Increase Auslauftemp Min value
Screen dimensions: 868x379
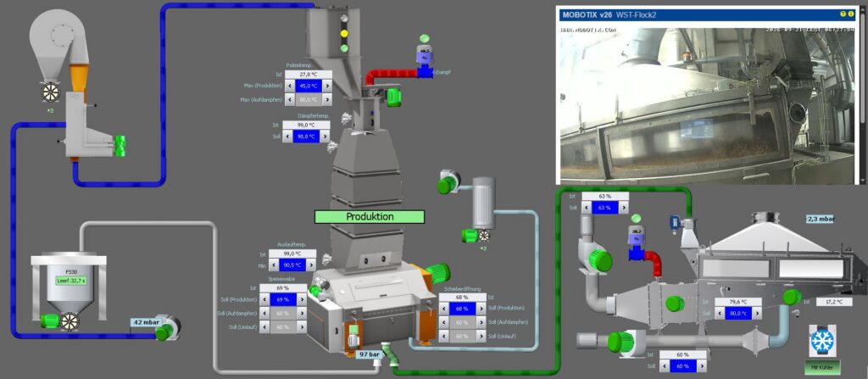coord(311,265)
